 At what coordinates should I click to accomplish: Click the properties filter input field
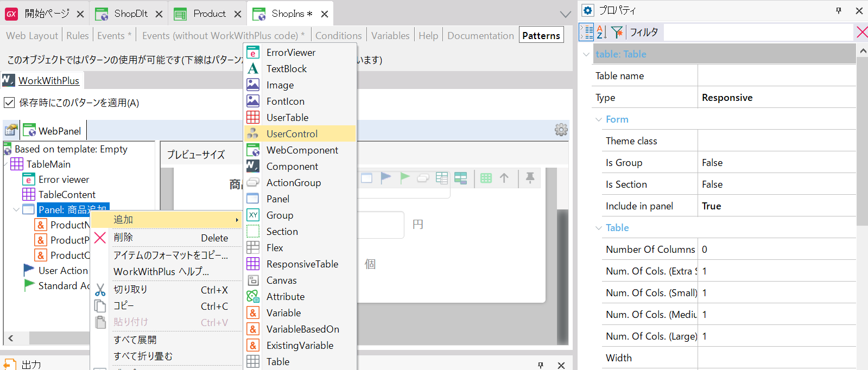click(758, 33)
